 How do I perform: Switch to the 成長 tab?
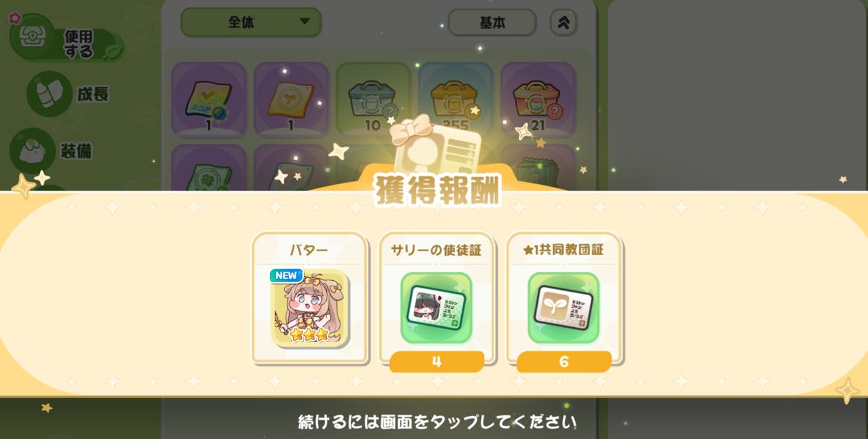pos(68,94)
